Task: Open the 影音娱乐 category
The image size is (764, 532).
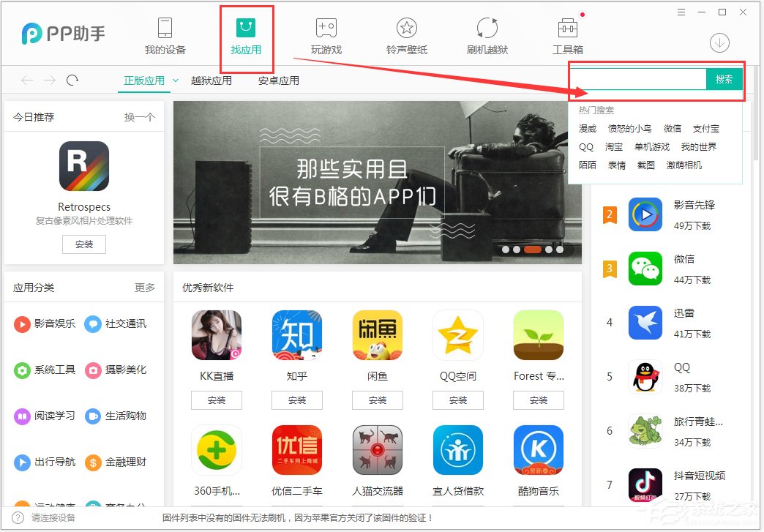Action: pyautogui.click(x=45, y=324)
